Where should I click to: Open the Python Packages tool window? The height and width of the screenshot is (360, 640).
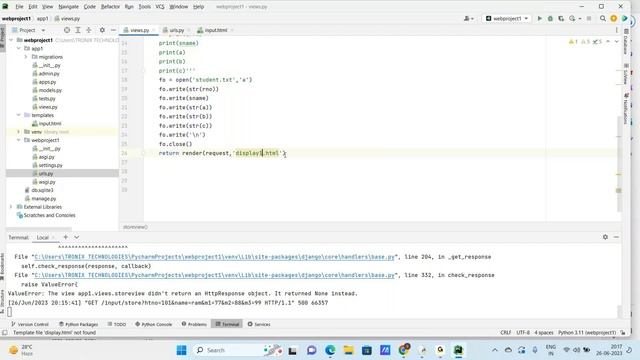pyautogui.click(x=78, y=324)
